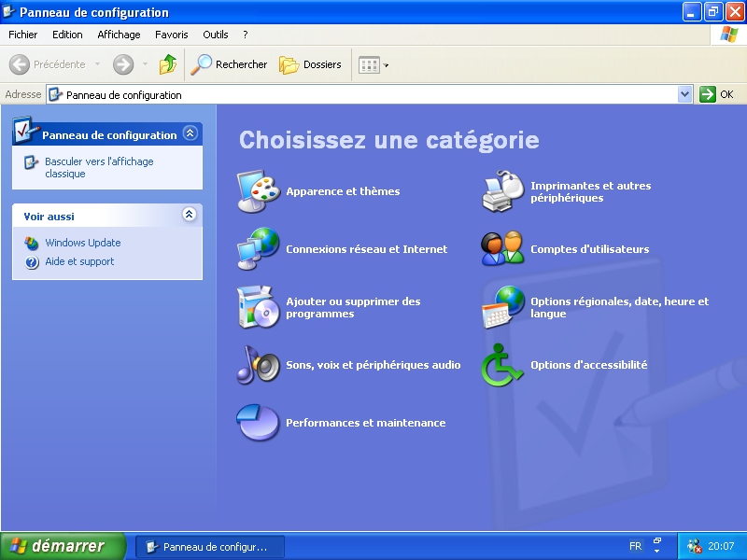Screen dimensions: 747x560
Task: Click Performances et maintenance link text
Action: click(x=365, y=423)
